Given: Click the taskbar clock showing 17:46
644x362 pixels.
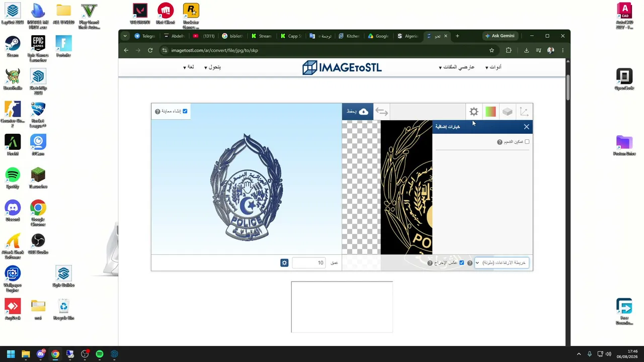Looking at the screenshot, I should [628, 354].
